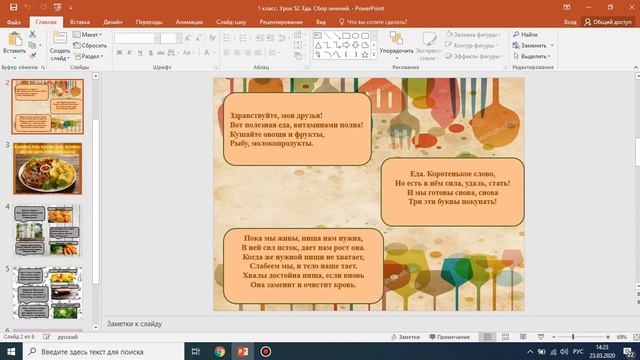
Task: Expand the shapes gallery more arrow
Action: point(373,55)
